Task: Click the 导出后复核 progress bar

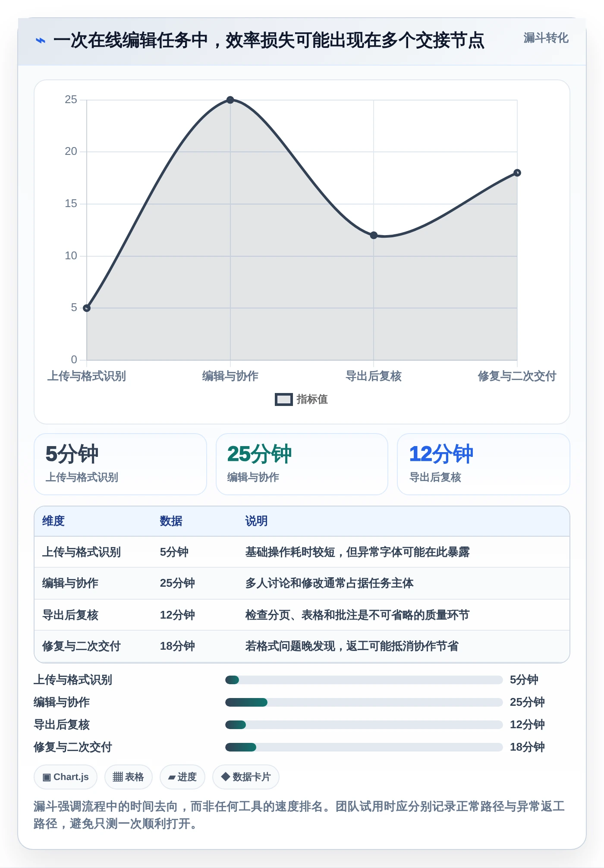Action: 364,725
